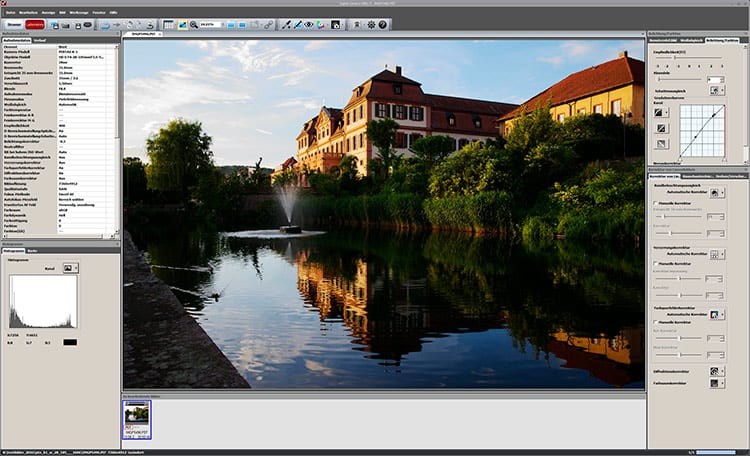
Task: Click the Browser button in the toolbar
Action: (14, 23)
